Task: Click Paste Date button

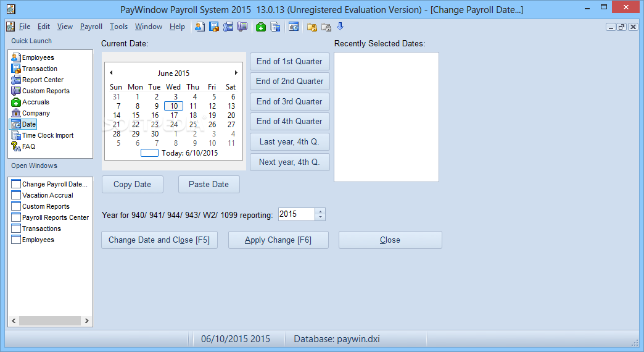Action: (208, 185)
